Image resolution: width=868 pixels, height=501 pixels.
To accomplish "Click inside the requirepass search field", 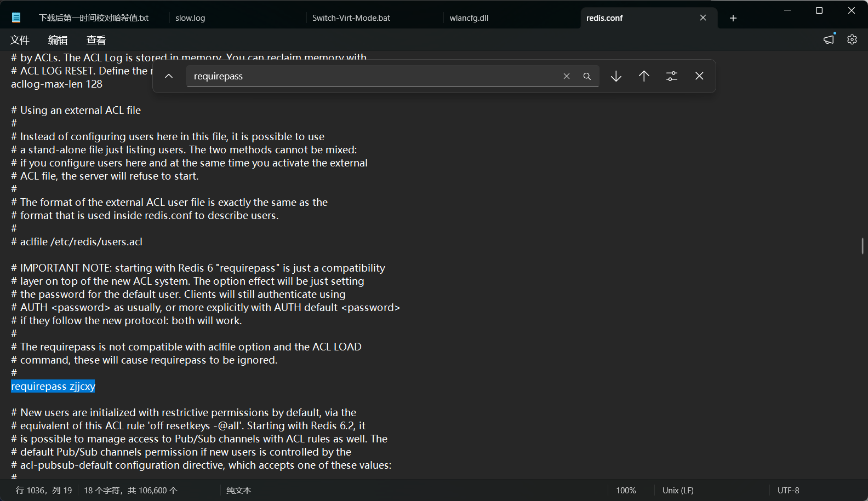I will coord(373,76).
